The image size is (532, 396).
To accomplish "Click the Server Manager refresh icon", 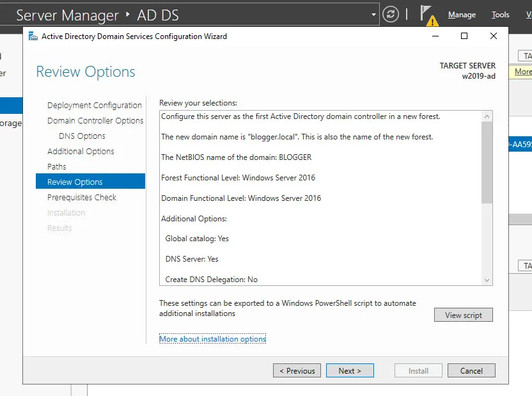I will pyautogui.click(x=390, y=15).
